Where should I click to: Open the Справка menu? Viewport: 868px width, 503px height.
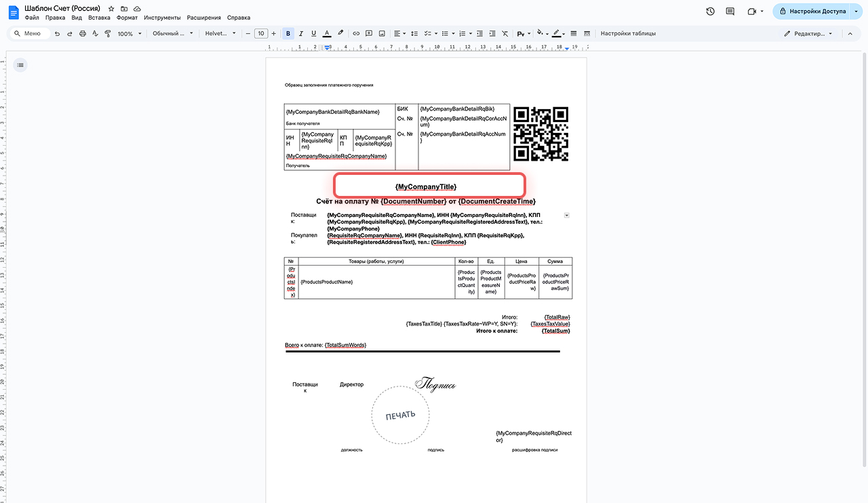point(239,18)
